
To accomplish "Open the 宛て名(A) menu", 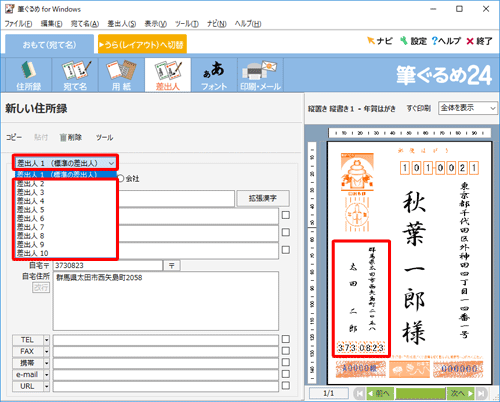I will (x=85, y=24).
